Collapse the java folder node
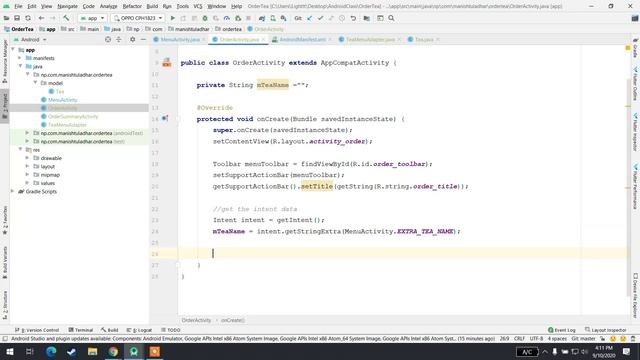The width and height of the screenshot is (640, 360). (x=20, y=66)
